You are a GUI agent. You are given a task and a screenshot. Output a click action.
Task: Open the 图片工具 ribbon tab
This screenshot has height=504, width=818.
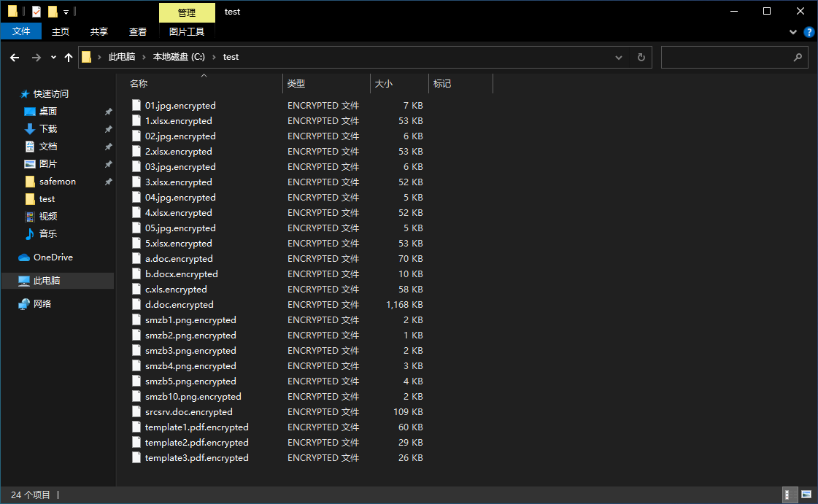(x=187, y=31)
